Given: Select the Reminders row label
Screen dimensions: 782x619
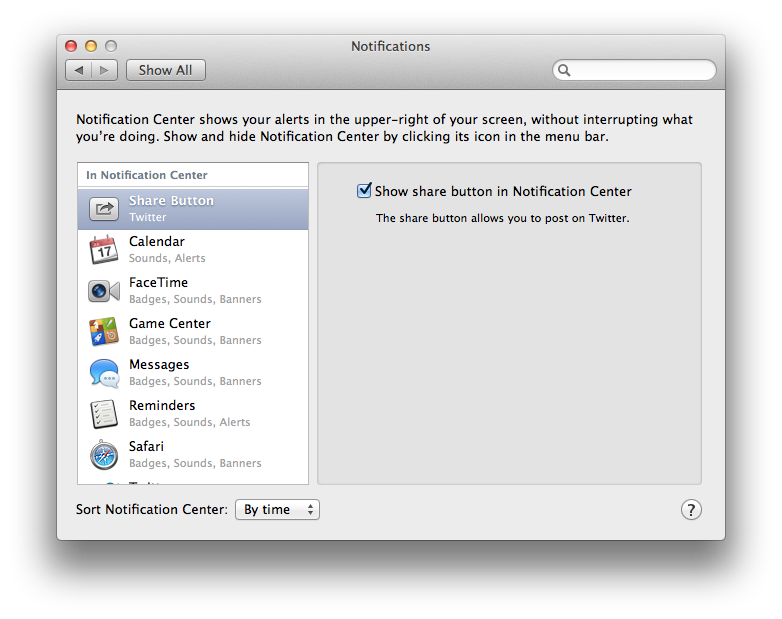Looking at the screenshot, I should (162, 406).
